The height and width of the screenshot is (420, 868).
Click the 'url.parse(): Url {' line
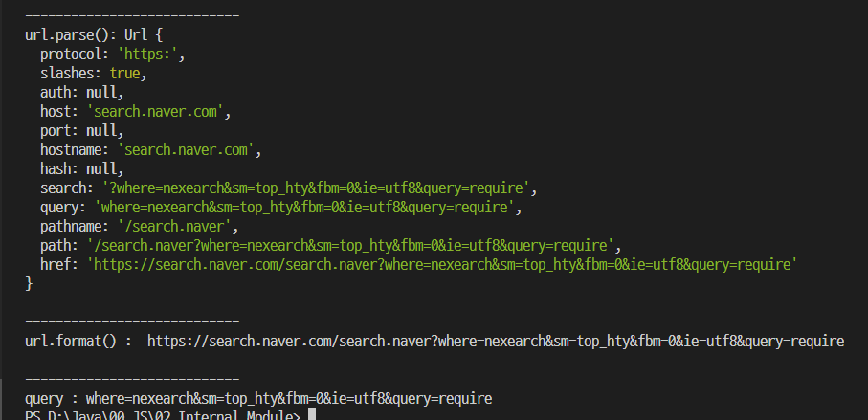pyautogui.click(x=94, y=34)
